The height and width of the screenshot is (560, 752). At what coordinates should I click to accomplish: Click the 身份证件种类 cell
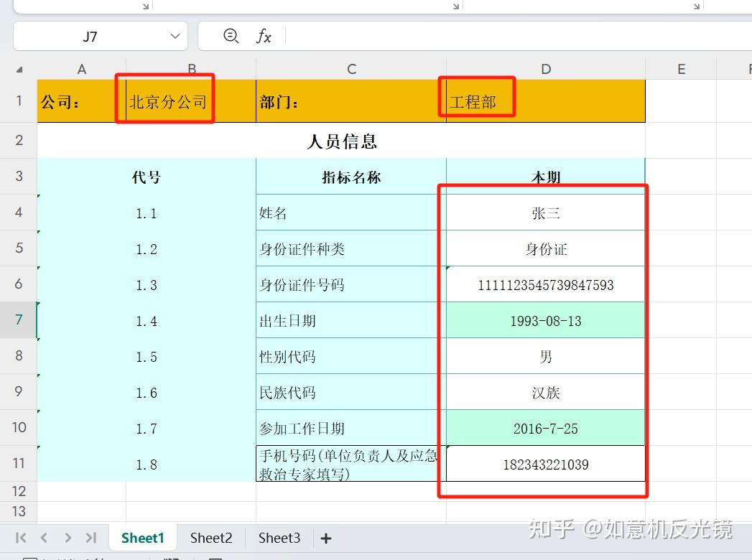(351, 249)
